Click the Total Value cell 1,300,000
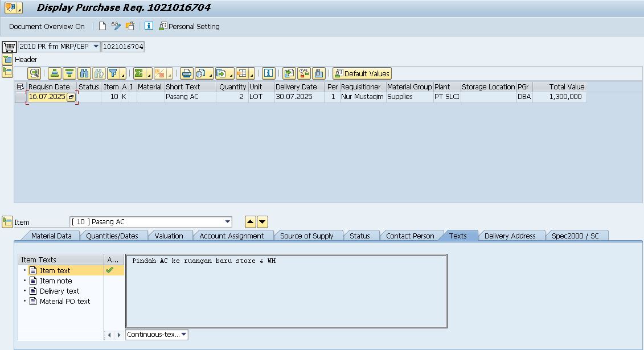This screenshot has width=644, height=350. click(x=559, y=97)
